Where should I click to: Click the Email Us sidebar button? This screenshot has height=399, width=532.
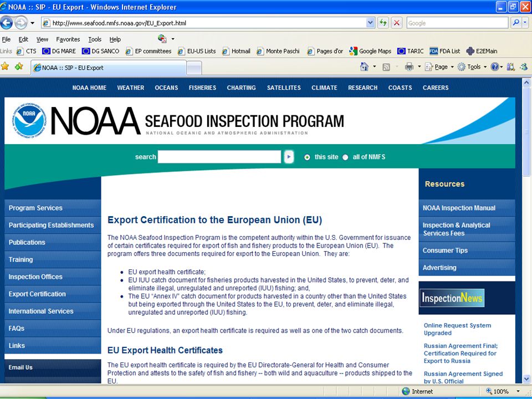[x=53, y=367]
